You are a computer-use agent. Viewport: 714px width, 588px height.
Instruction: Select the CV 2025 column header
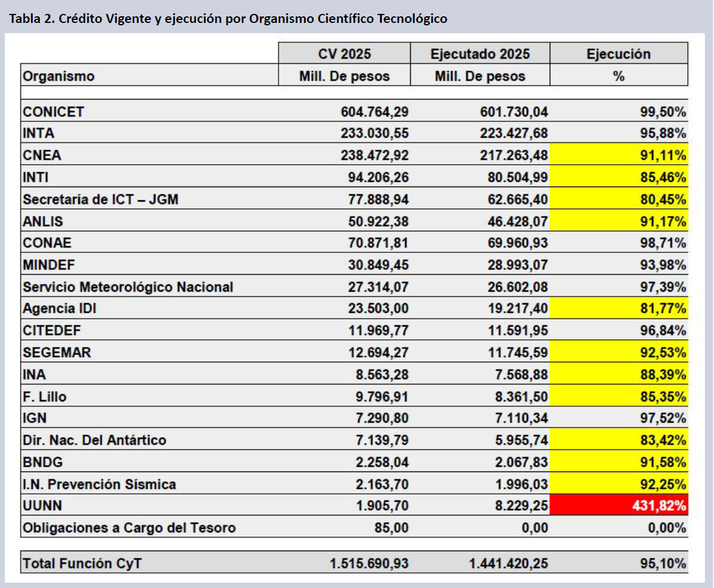[344, 54]
